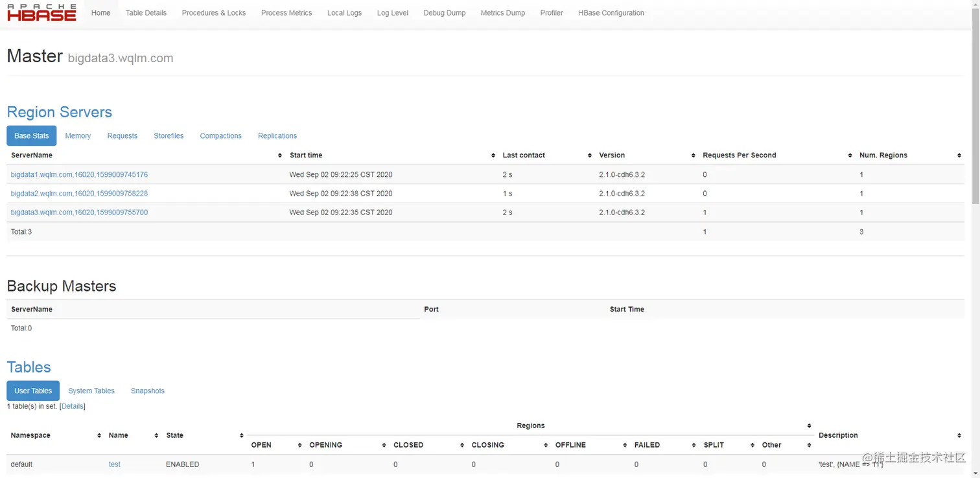Image resolution: width=980 pixels, height=478 pixels.
Task: Click the Apache HBase logo
Action: 42,12
